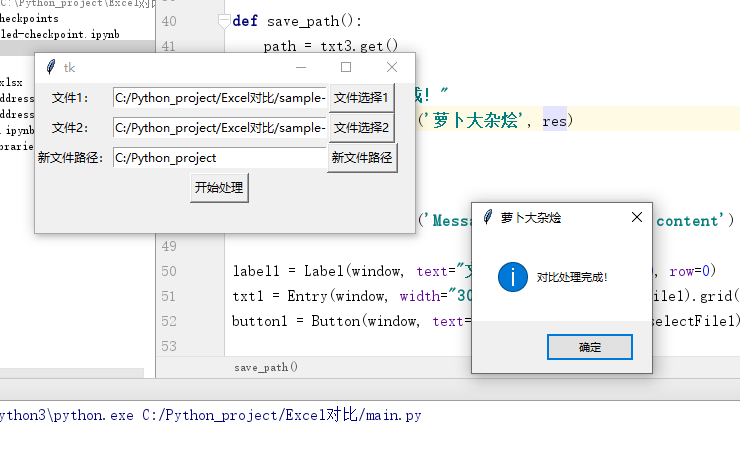The width and height of the screenshot is (740, 451).
Task: Click the blue info icon in the dialog
Action: [x=511, y=276]
